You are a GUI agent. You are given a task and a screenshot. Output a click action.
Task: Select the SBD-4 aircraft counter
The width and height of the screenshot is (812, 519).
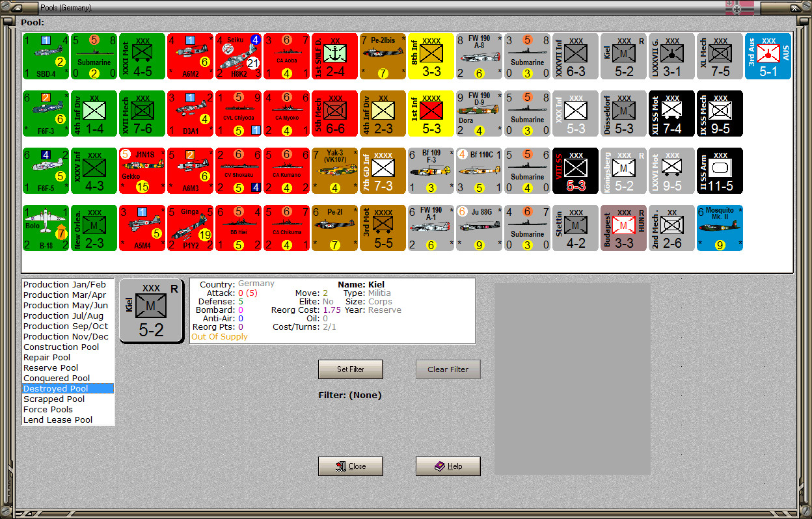tap(46, 57)
